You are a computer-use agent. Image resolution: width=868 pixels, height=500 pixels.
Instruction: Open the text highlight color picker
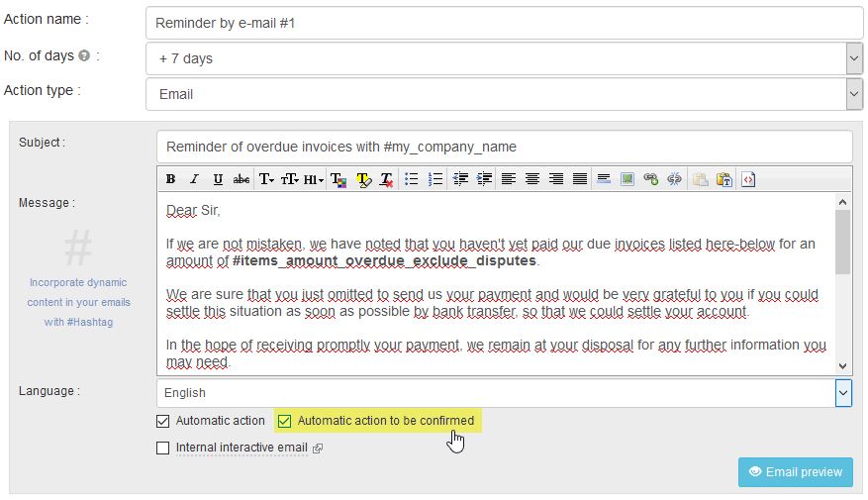pos(363,179)
